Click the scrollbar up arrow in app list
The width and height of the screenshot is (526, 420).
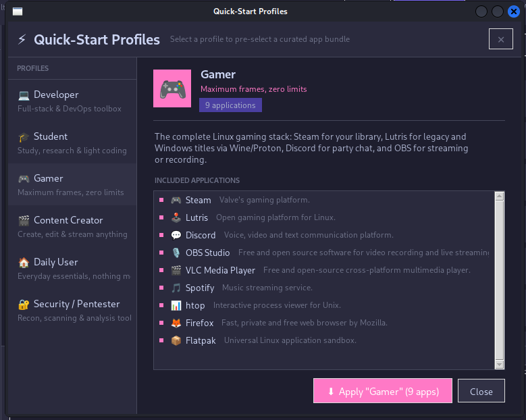[500, 196]
